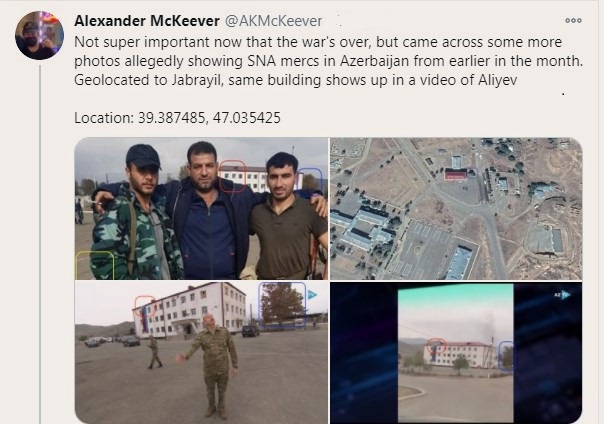Screen dimensions: 604x424
Task: Click the red box on top-left photo building
Action: [x=232, y=176]
